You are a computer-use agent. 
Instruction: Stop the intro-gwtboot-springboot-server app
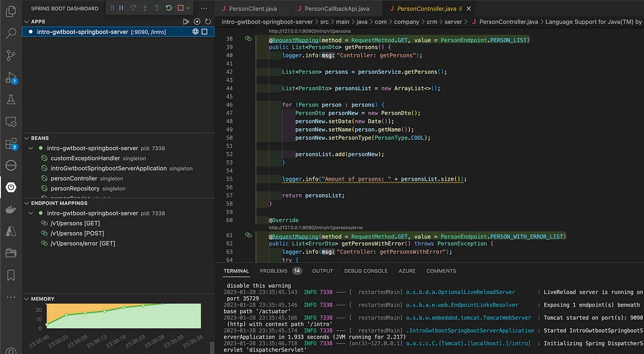pos(204,32)
